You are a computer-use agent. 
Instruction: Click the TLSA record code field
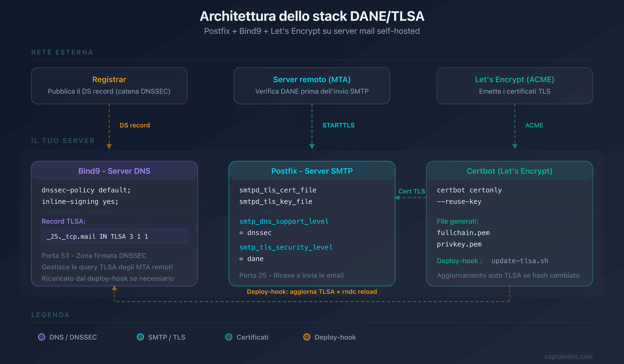(x=114, y=236)
